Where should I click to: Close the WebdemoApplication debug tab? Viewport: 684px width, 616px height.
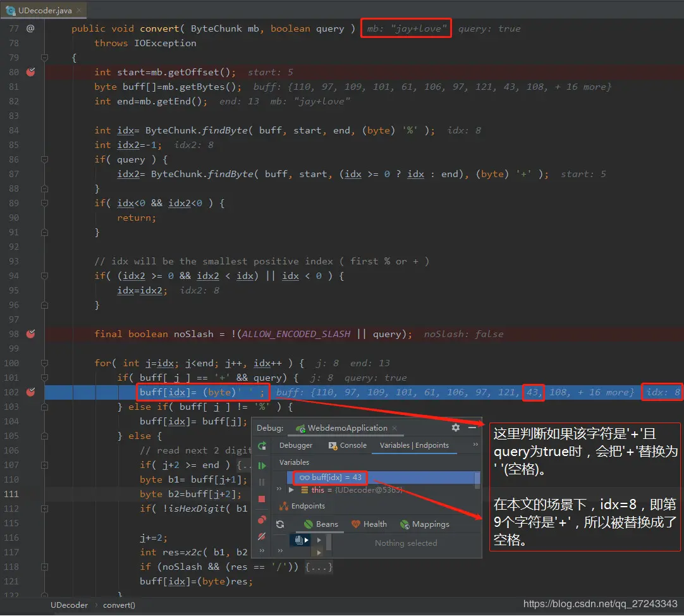[x=394, y=428]
